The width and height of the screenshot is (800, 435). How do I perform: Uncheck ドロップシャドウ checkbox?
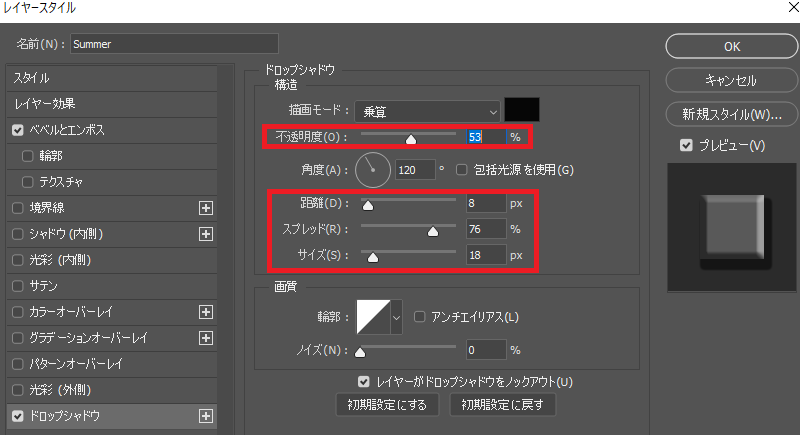click(x=18, y=416)
